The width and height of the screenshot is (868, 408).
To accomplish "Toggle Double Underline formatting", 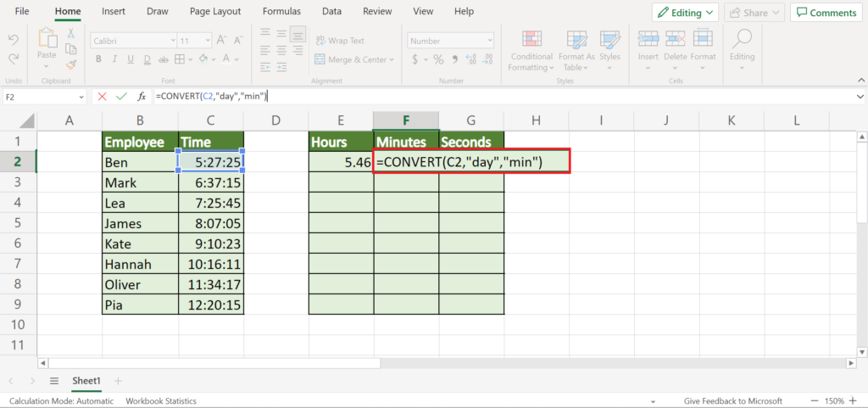I will 147,59.
